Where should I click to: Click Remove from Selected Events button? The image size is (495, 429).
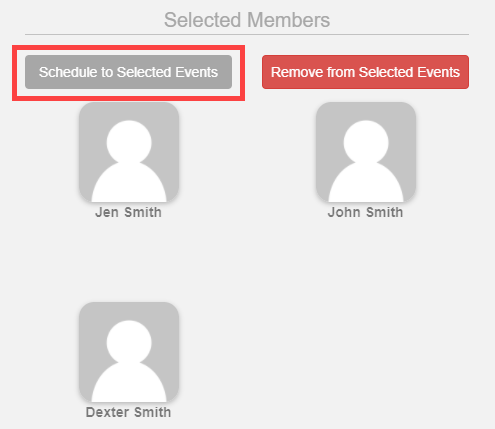(365, 72)
